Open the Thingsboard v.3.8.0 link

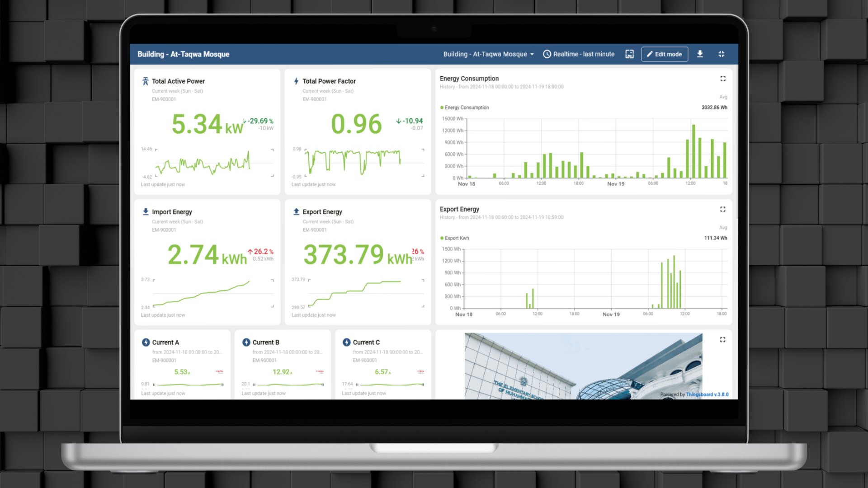[707, 394]
